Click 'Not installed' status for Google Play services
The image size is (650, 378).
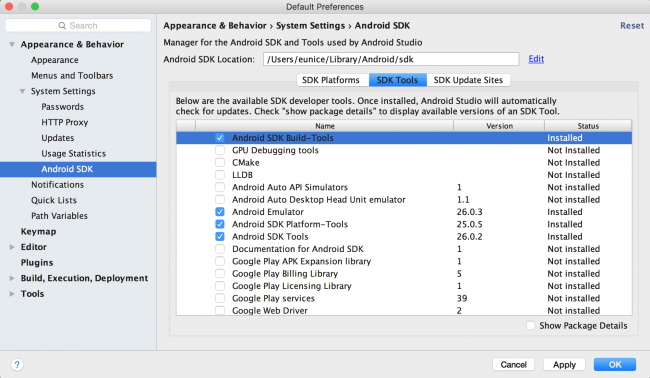click(x=574, y=298)
